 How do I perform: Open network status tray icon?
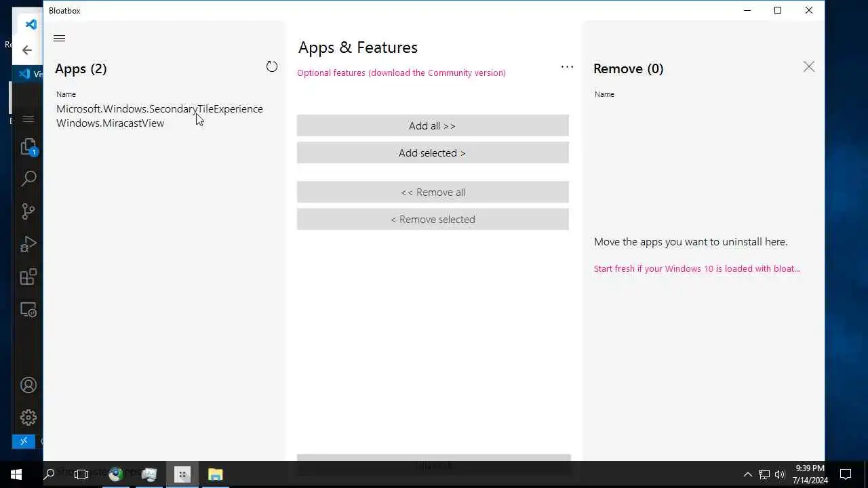[764, 474]
